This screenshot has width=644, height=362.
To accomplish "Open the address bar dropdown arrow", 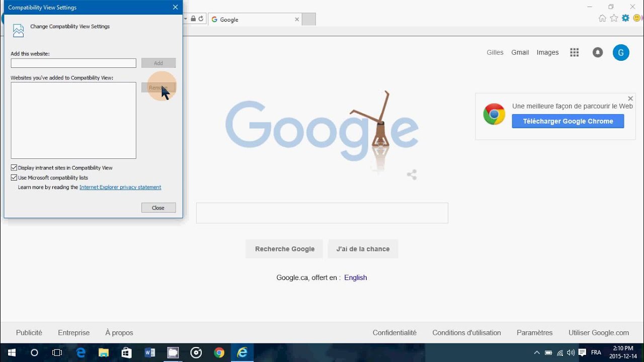I will pyautogui.click(x=186, y=19).
